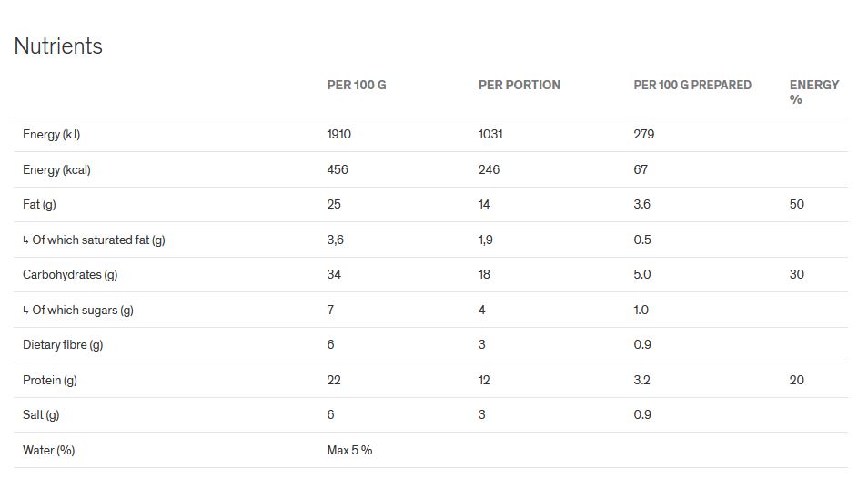Select the PER 100 G column header
This screenshot has width=868, height=500.
357,85
